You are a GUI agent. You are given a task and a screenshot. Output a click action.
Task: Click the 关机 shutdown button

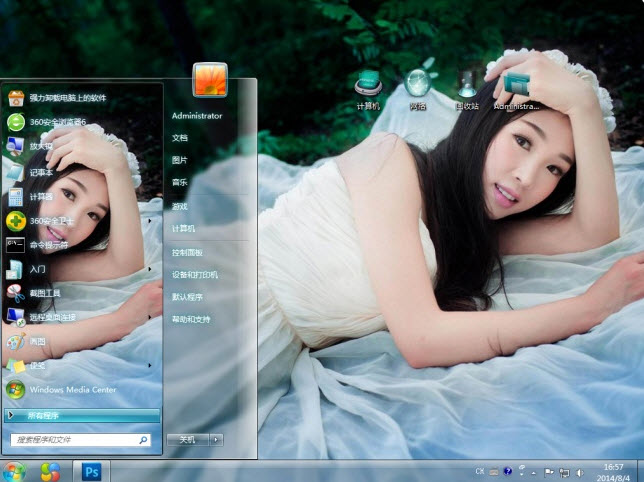[187, 439]
